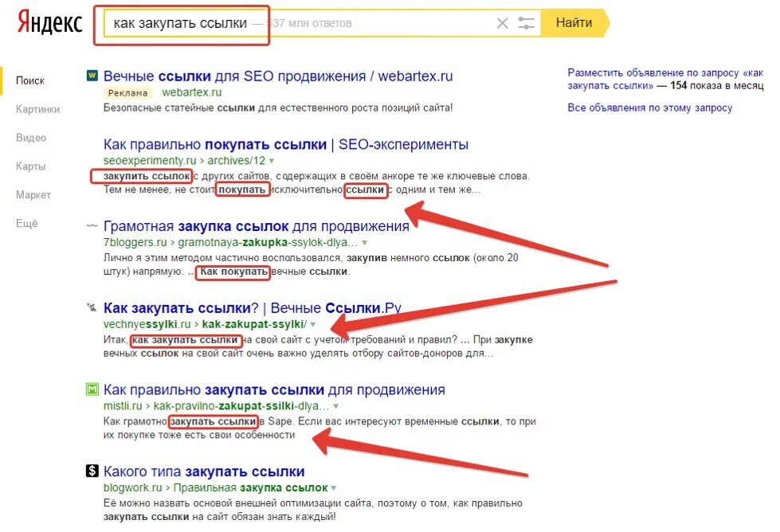
Task: Clear the search query with the X icon
Action: coord(503,23)
